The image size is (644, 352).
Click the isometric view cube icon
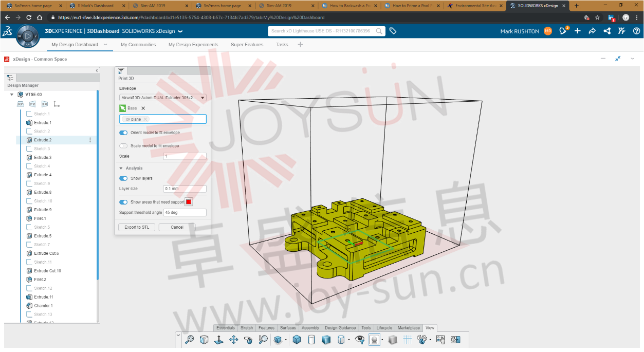pyautogui.click(x=279, y=340)
